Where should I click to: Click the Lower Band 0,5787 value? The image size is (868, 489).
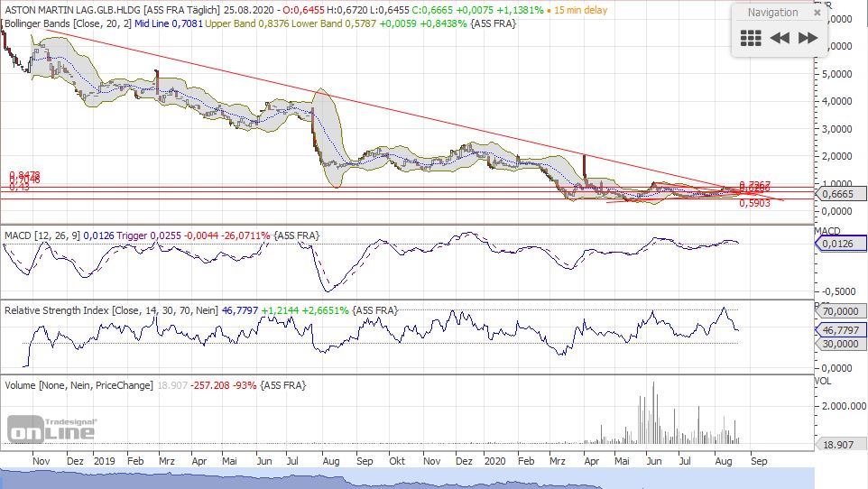[334, 23]
